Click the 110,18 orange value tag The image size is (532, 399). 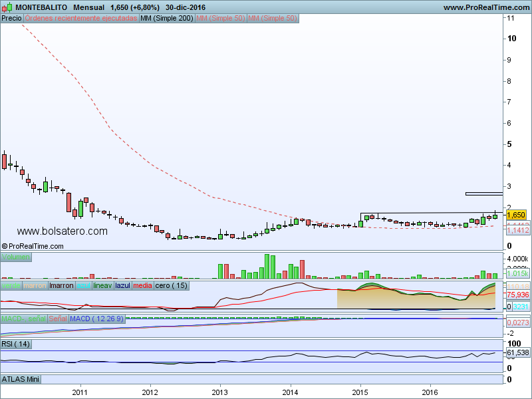click(x=518, y=287)
